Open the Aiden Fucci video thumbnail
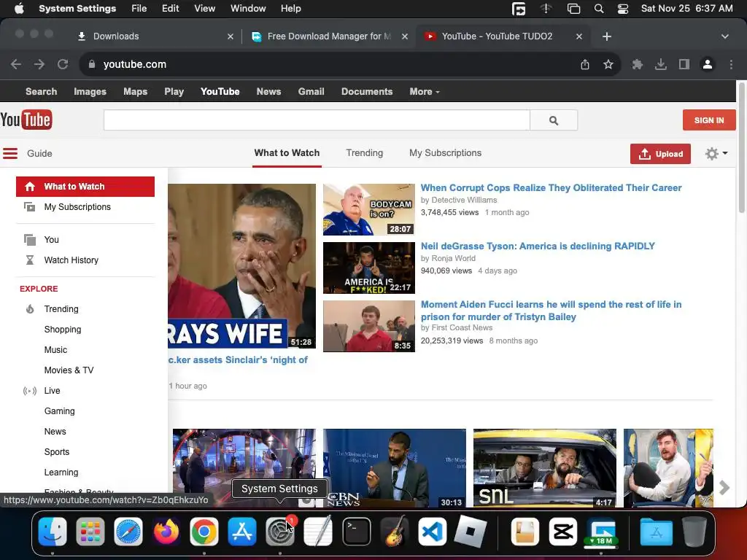This screenshot has height=560, width=747. 368,326
